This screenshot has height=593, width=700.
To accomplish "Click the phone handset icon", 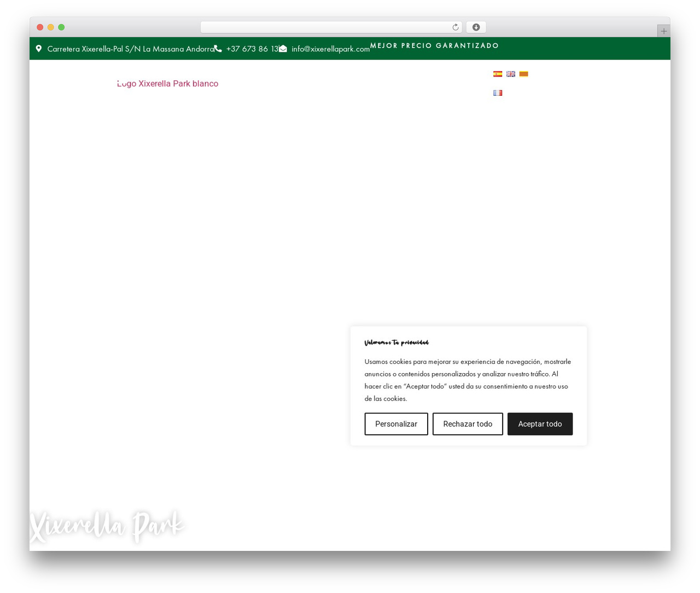I will [218, 49].
